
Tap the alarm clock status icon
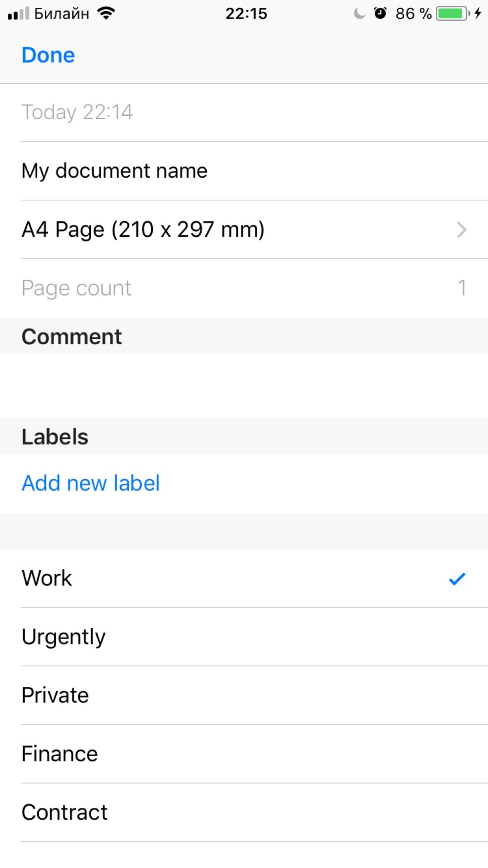point(380,13)
